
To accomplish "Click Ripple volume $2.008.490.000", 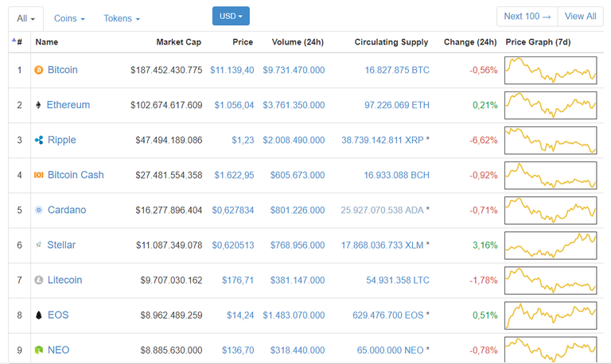I will pyautogui.click(x=294, y=140).
